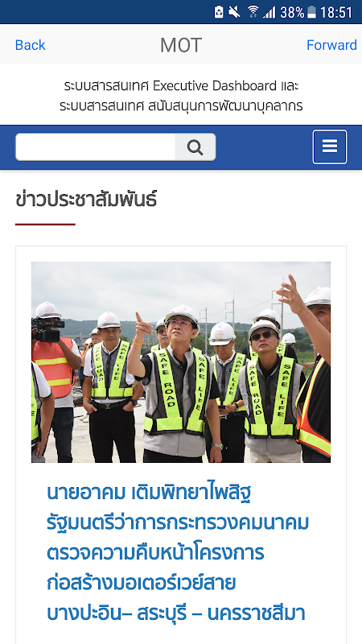Select the ข่าวประชาสัมพันธ์ section heading
This screenshot has height=644, width=362.
[86, 200]
